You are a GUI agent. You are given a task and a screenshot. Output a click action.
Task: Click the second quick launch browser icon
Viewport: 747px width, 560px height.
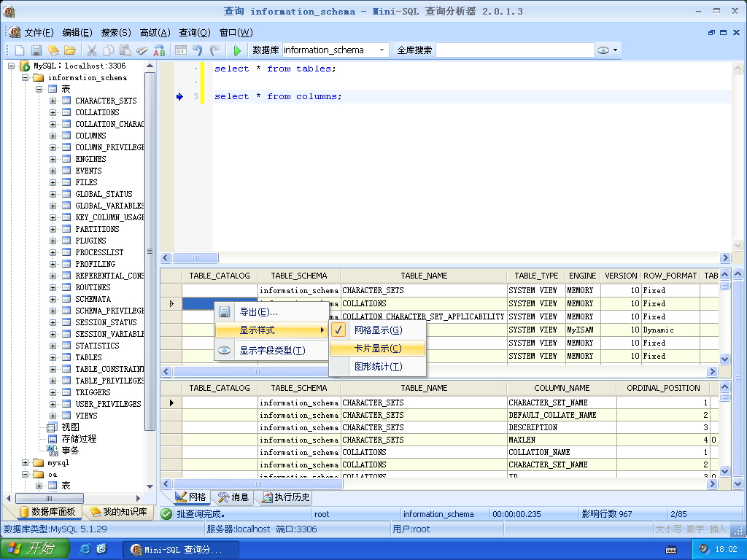click(101, 549)
